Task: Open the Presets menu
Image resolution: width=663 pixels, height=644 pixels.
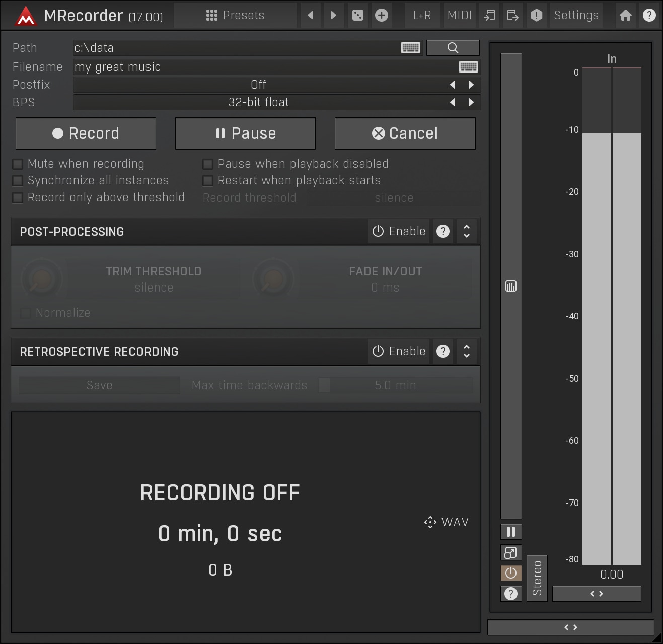Action: click(x=235, y=15)
